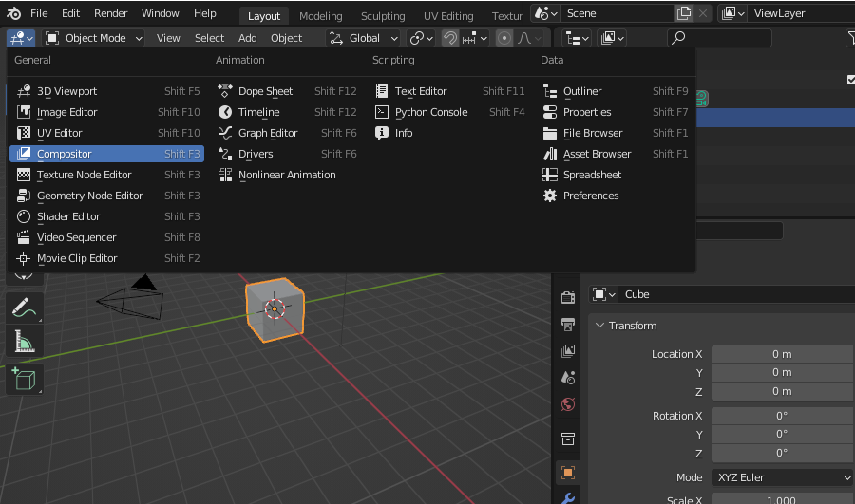Toggle Proportional Editing button
The image size is (855, 504).
pos(504,38)
